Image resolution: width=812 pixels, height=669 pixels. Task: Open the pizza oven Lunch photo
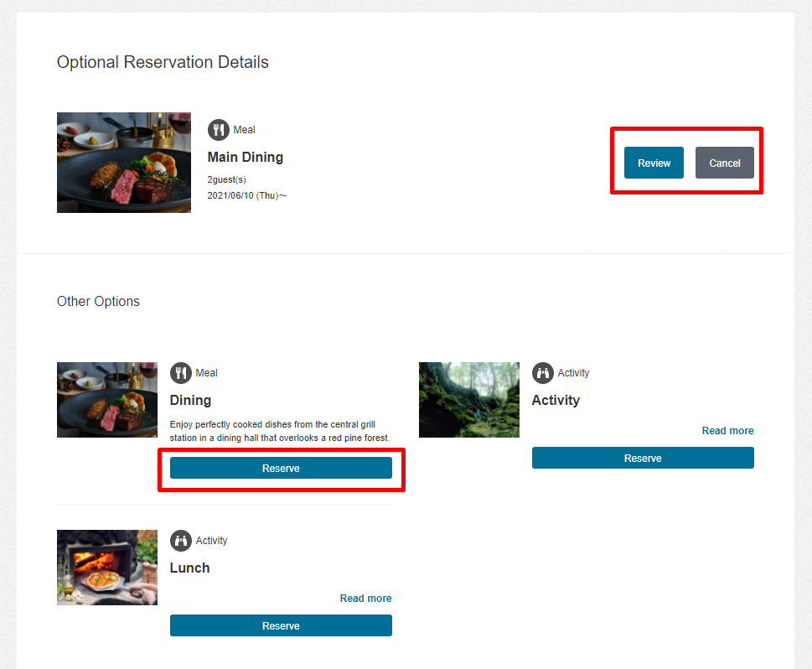point(107,568)
